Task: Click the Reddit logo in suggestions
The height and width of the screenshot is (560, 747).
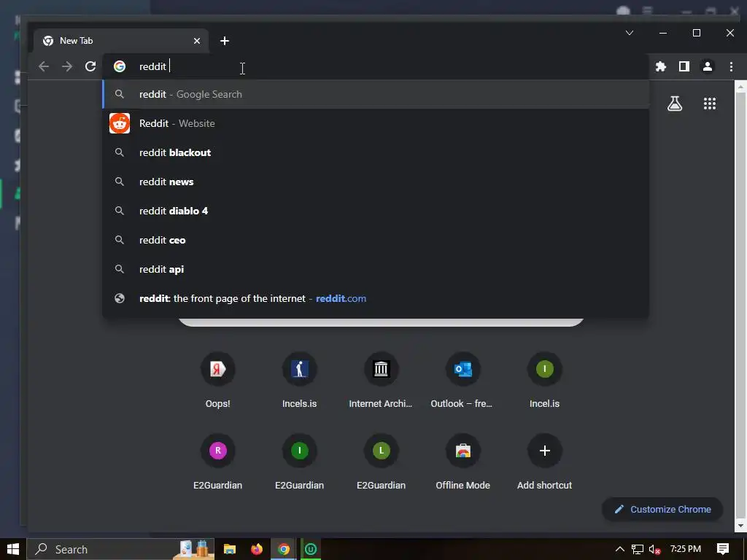Action: [120, 123]
